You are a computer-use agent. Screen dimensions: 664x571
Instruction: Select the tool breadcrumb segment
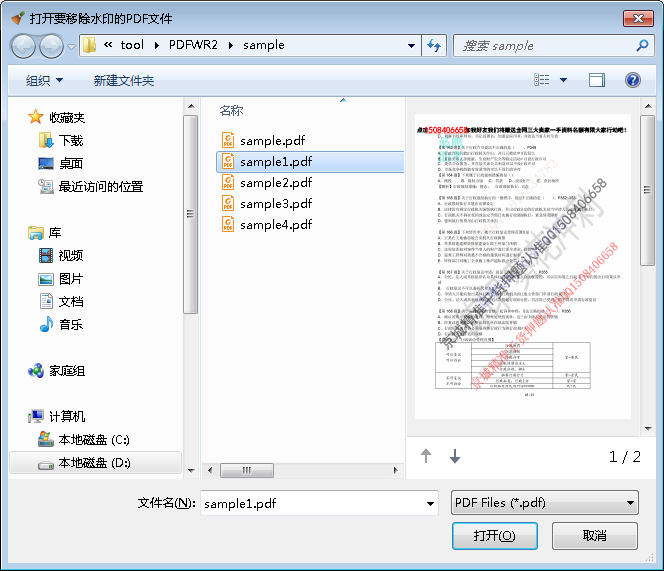[132, 45]
